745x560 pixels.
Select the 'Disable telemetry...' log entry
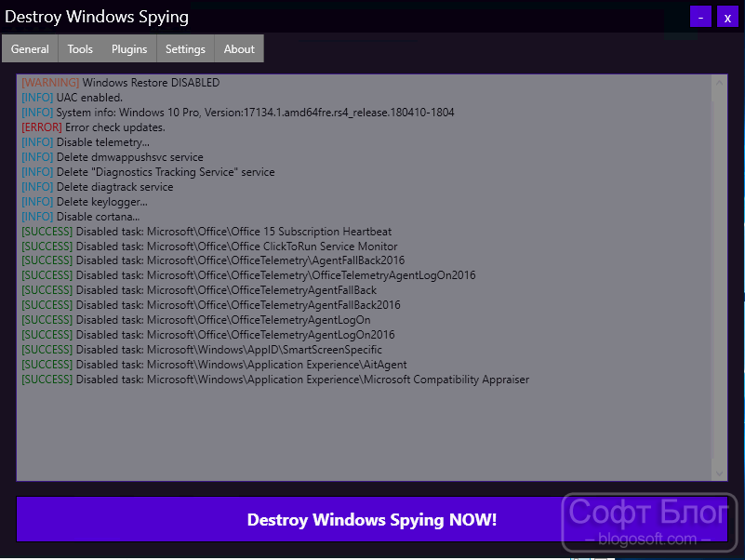tap(86, 142)
